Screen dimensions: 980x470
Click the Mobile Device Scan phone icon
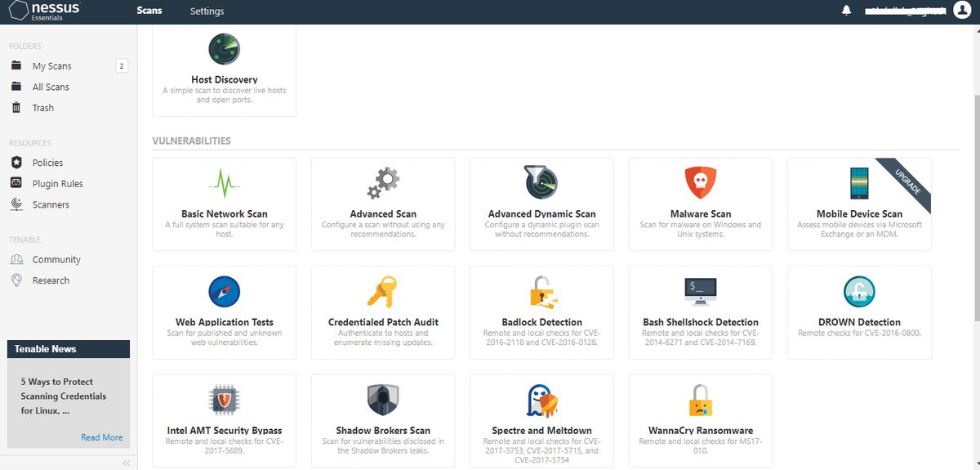tap(859, 183)
